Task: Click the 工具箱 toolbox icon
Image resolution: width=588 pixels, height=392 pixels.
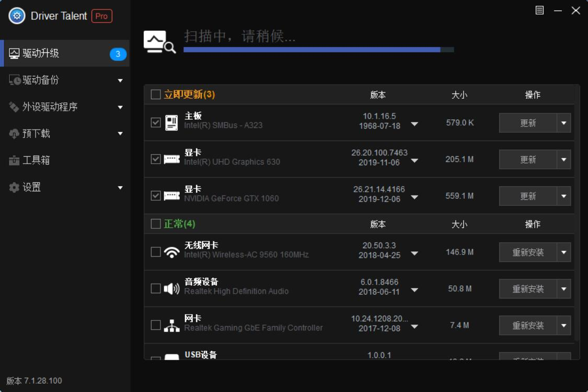Action: [x=14, y=160]
